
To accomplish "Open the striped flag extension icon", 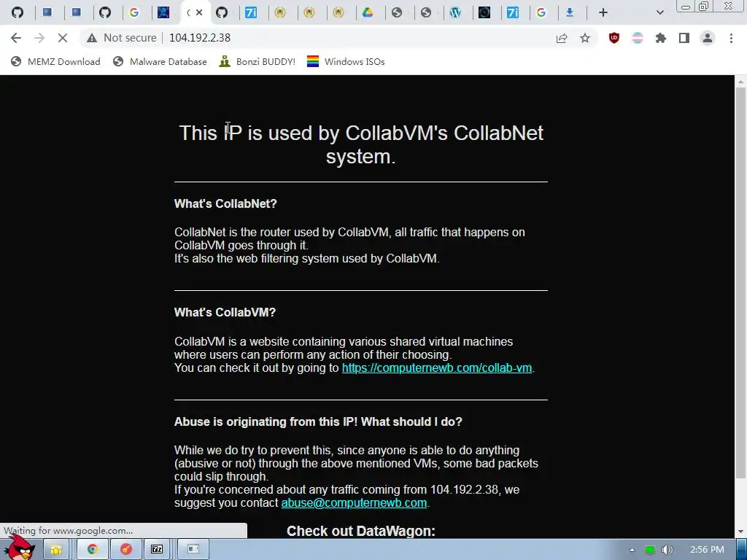I will coord(638,38).
